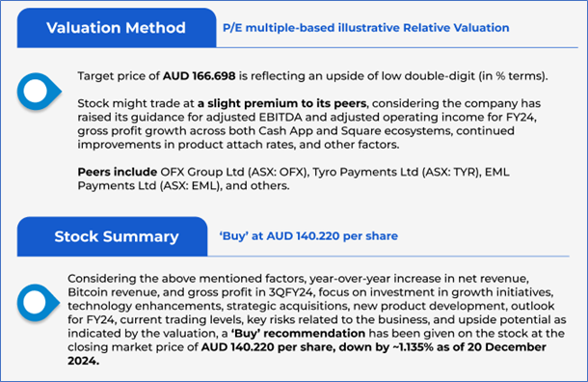Click the Tyro Payments Ltd (ASX: TYR) mention
This screenshot has height=382, width=588.
pyautogui.click(x=397, y=172)
